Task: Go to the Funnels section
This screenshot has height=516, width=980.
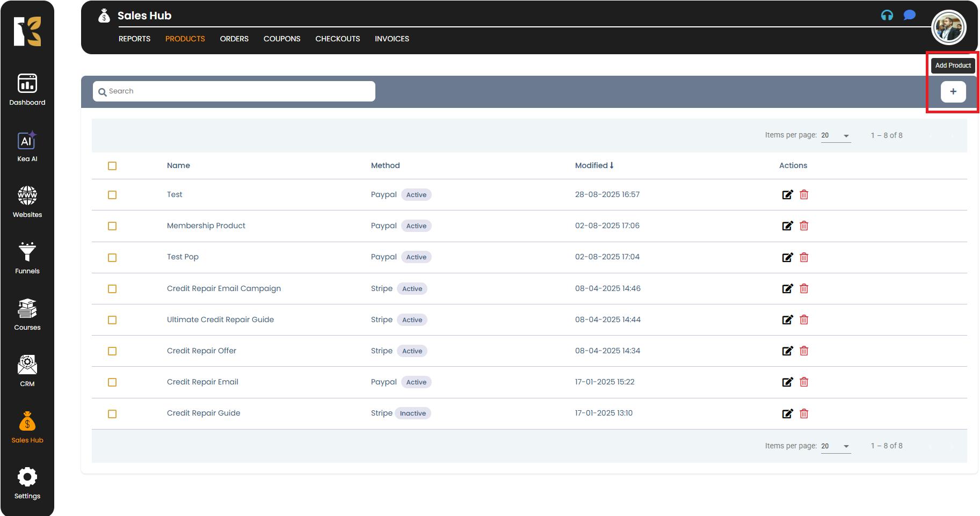Action: click(x=27, y=258)
